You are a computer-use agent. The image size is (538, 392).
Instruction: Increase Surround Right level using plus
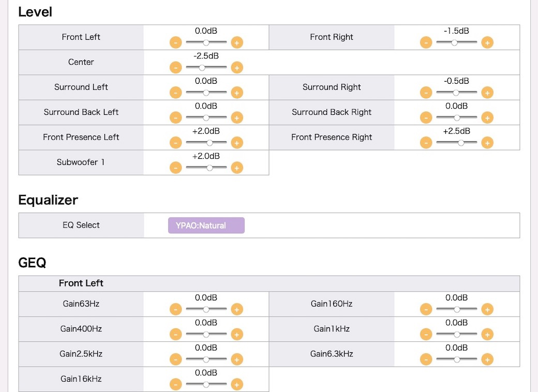487,93
